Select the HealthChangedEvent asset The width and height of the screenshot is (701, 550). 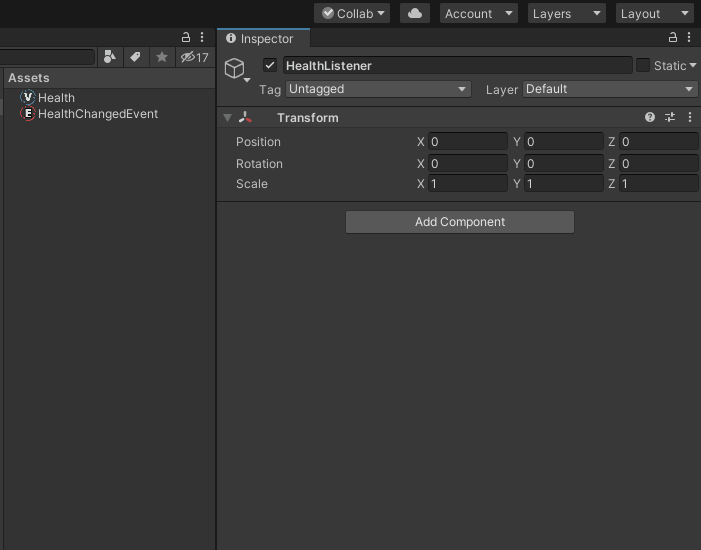98,114
